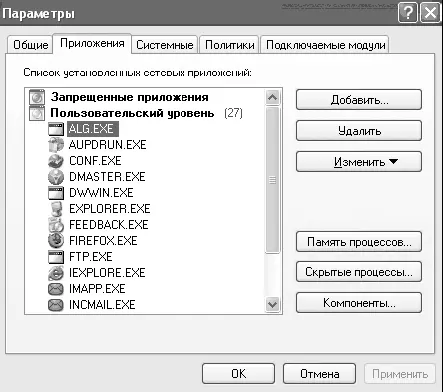Screen dimensions: 443x392
Task: Click the ALG.EXE application icon
Action: pos(56,129)
